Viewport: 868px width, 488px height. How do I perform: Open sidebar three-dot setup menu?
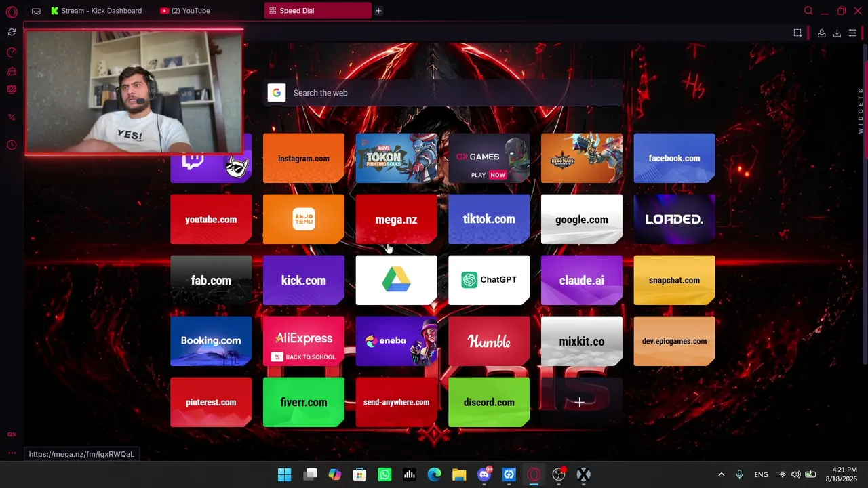click(12, 453)
